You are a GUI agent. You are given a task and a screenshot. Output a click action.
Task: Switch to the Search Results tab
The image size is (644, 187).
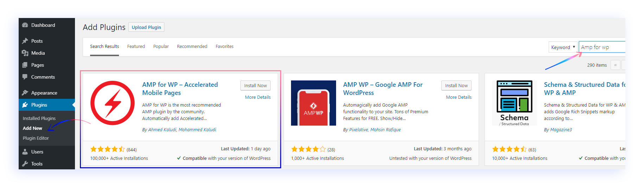click(x=105, y=47)
